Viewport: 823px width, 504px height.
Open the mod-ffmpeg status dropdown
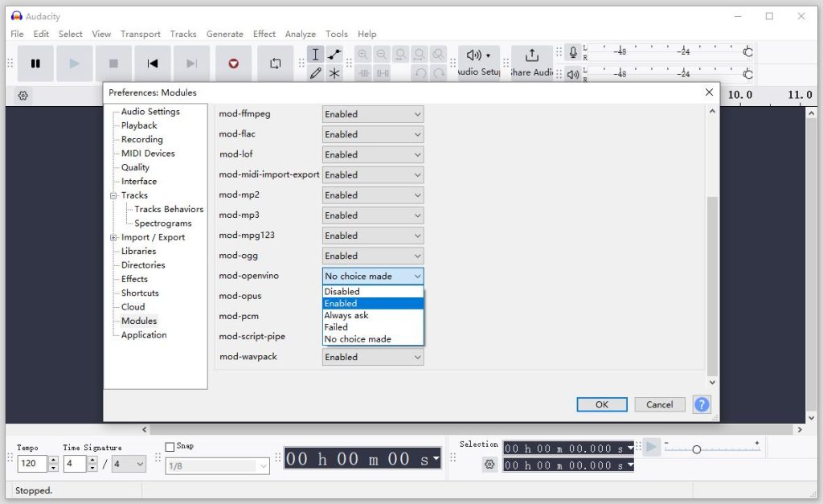[373, 114]
